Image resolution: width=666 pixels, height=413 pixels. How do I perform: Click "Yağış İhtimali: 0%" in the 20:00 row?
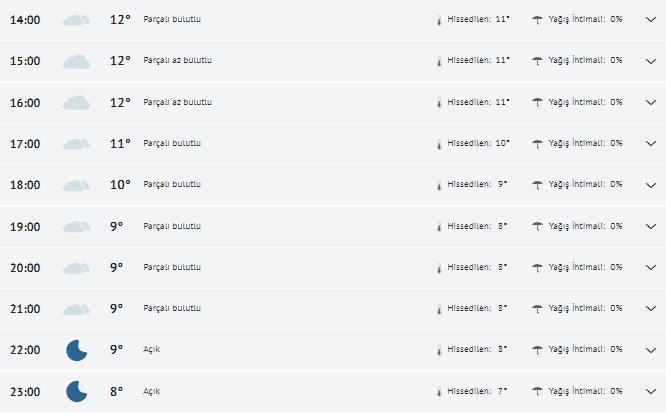(x=586, y=267)
